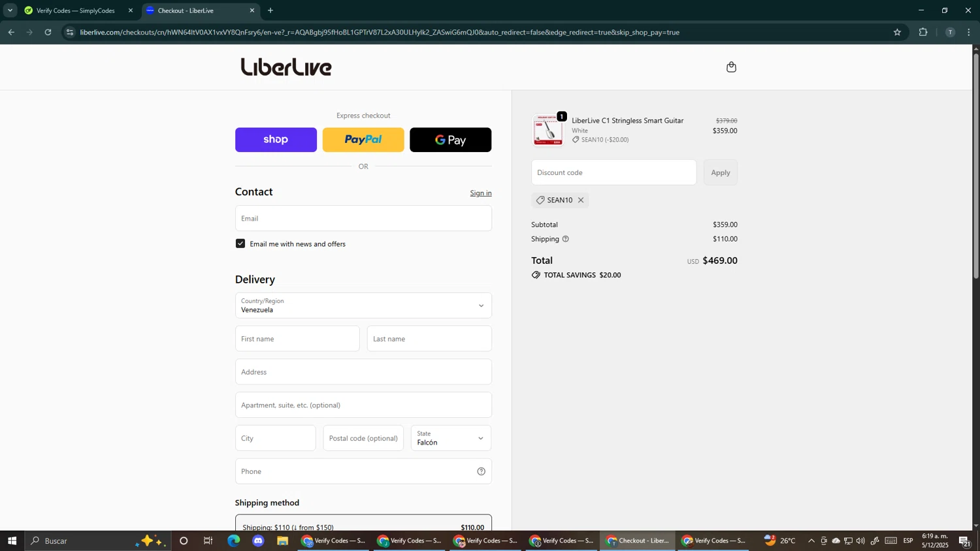980x551 pixels.
Task: Open Cortana circle icon on taskbar
Action: [184, 541]
